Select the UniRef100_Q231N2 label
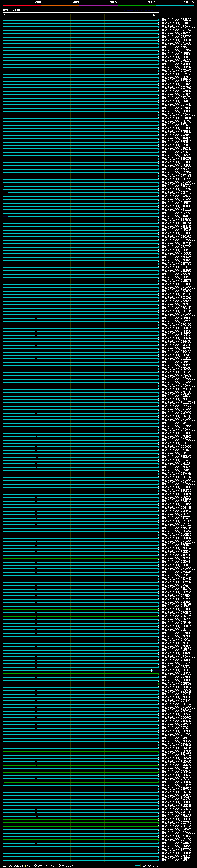This screenshot has width=197, height=868. pyautogui.click(x=177, y=189)
